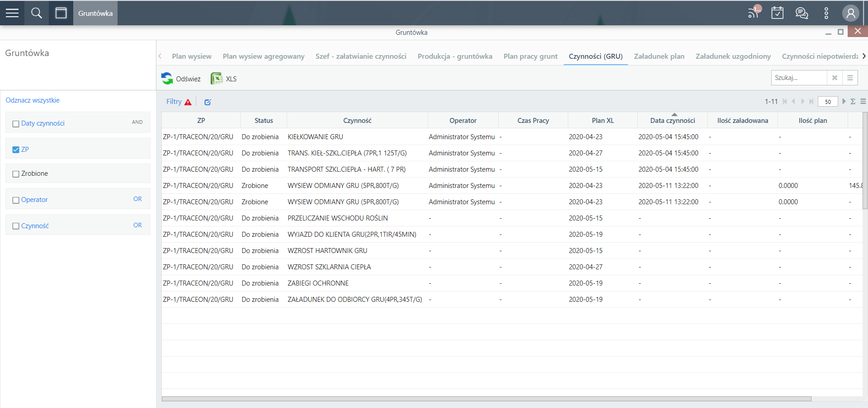868x408 pixels.
Task: Open the Filtry link
Action: tap(174, 102)
